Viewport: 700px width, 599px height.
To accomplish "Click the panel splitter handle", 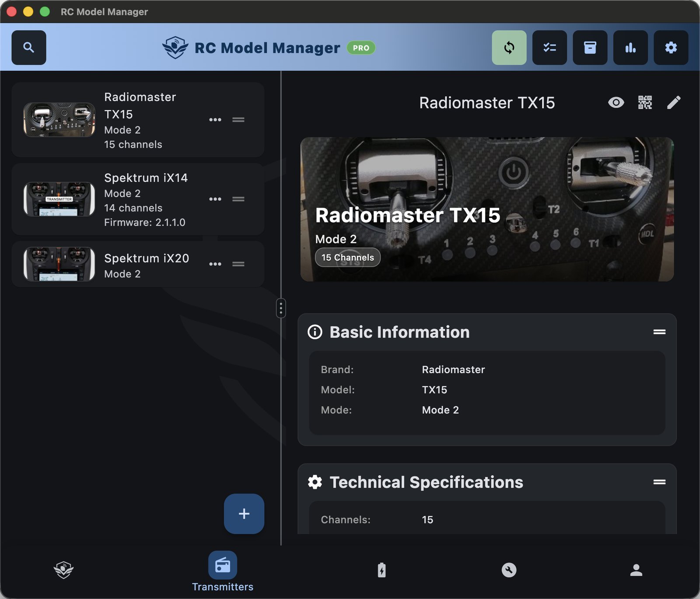I will [281, 309].
